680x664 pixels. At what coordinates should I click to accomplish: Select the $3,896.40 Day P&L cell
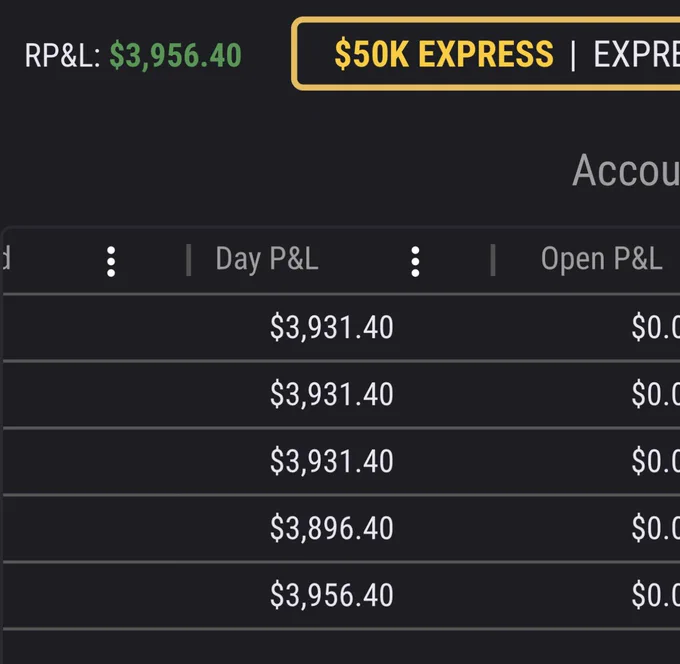tap(332, 529)
